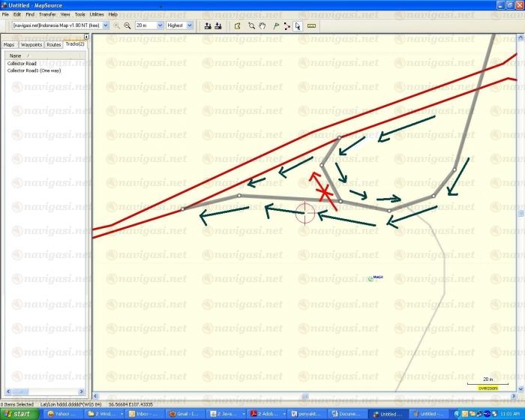Click the Name column header

(x=15, y=55)
